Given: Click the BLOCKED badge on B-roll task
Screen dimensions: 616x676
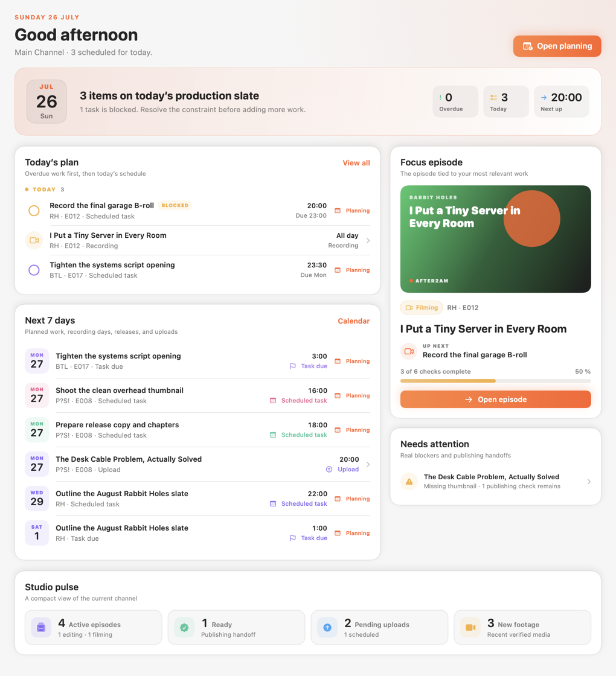Looking at the screenshot, I should point(175,206).
